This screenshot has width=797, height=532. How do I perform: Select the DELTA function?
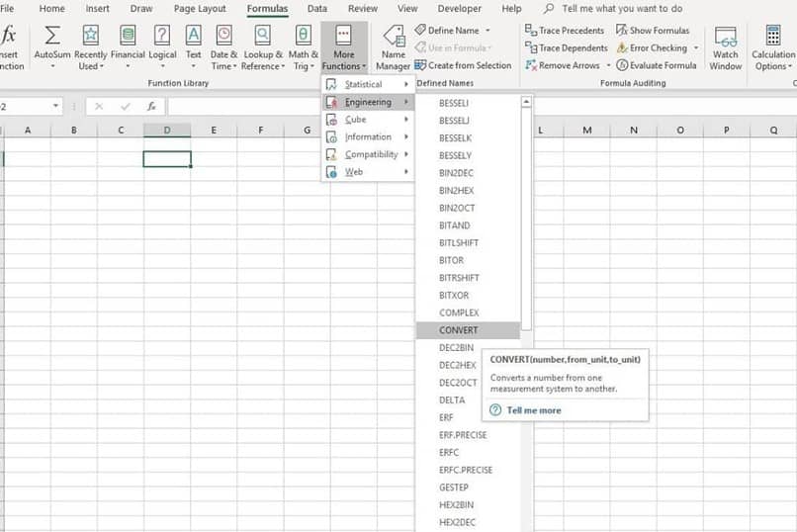point(452,399)
